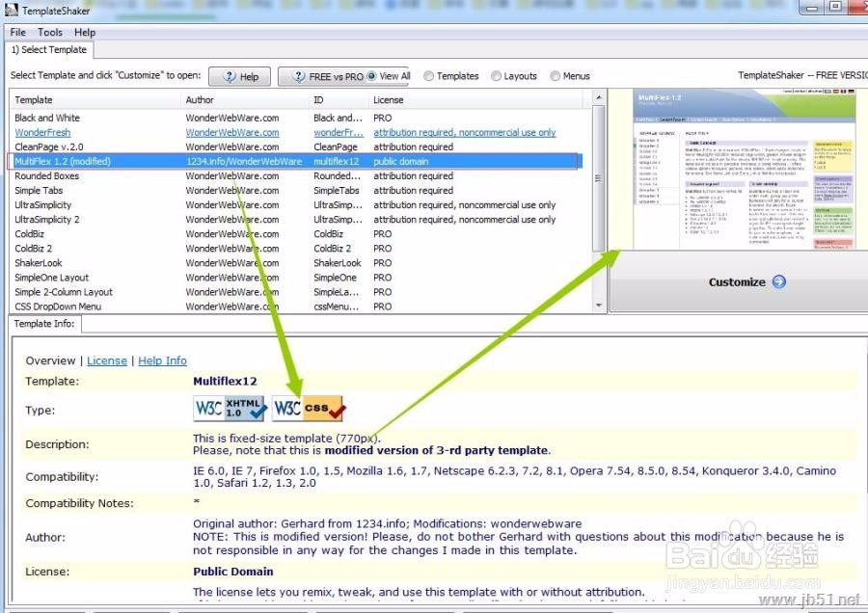Click the Public Domain license value
The height and width of the screenshot is (613, 868).
point(233,572)
